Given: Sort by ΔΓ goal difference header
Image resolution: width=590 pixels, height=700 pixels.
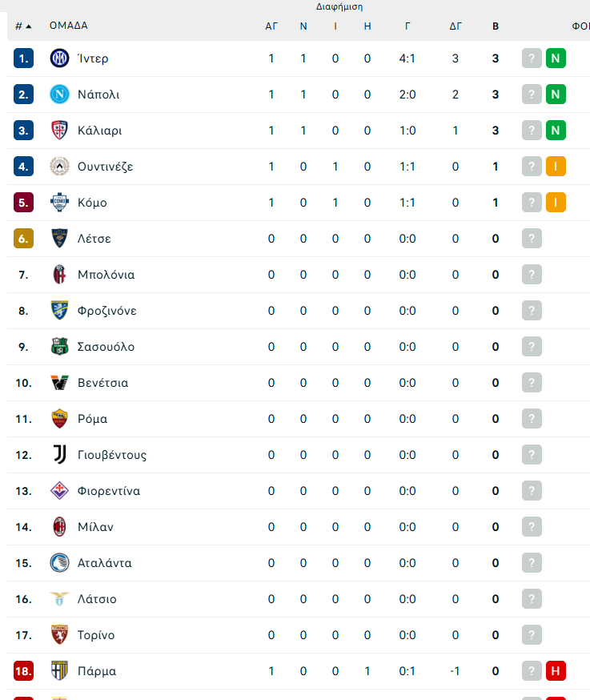Looking at the screenshot, I should pyautogui.click(x=456, y=26).
